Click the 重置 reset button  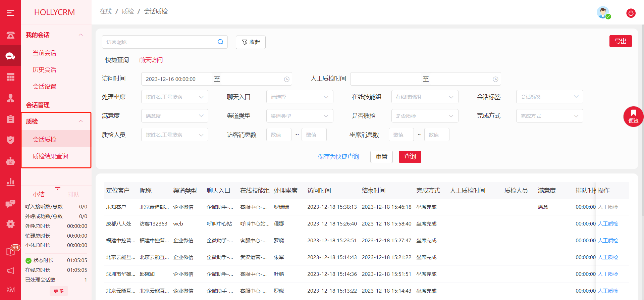tap(381, 157)
